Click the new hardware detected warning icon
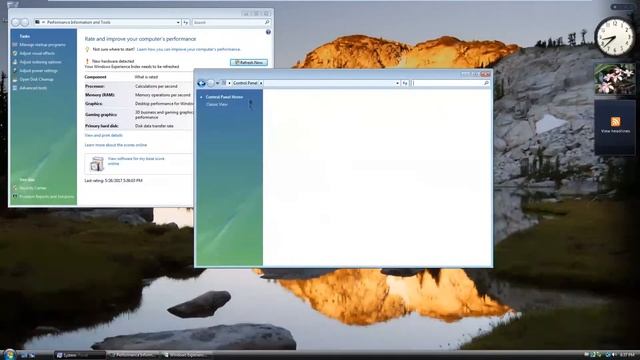The width and height of the screenshot is (640, 360). click(87, 61)
